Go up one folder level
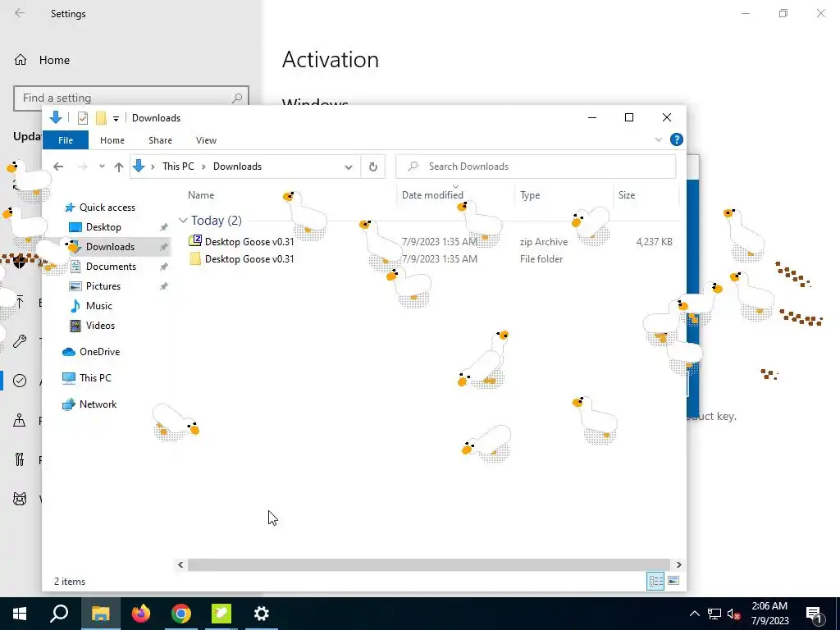Screen dimensions: 840x630 [x=119, y=167]
